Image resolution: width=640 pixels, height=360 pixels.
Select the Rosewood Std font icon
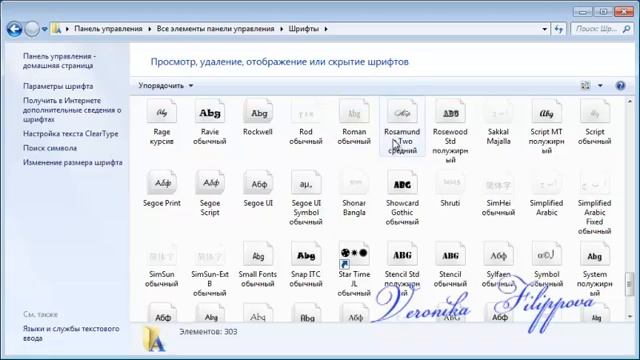[450, 111]
